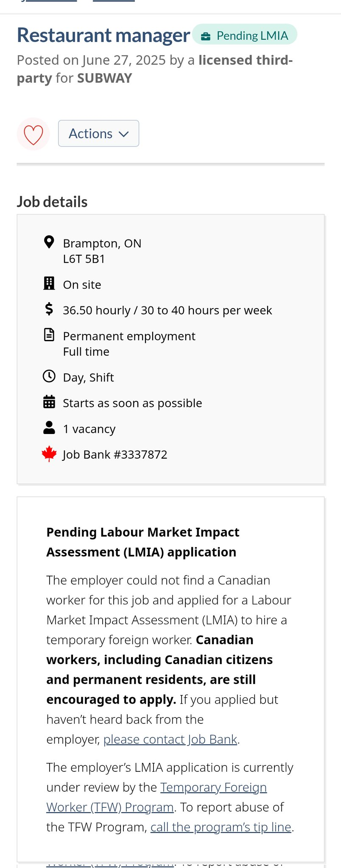341x868 pixels.
Task: Click the 'licensed third-party' text
Action: [245, 60]
